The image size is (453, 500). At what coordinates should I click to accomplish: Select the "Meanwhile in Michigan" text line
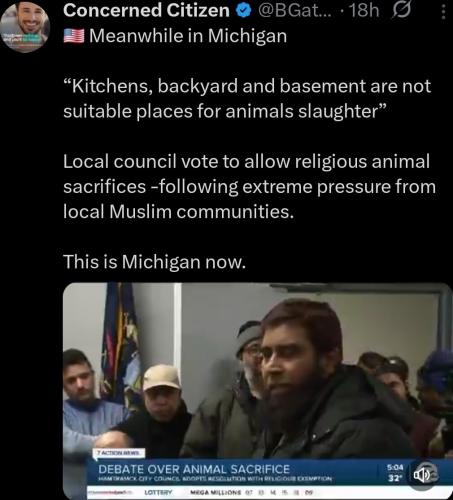(188, 36)
